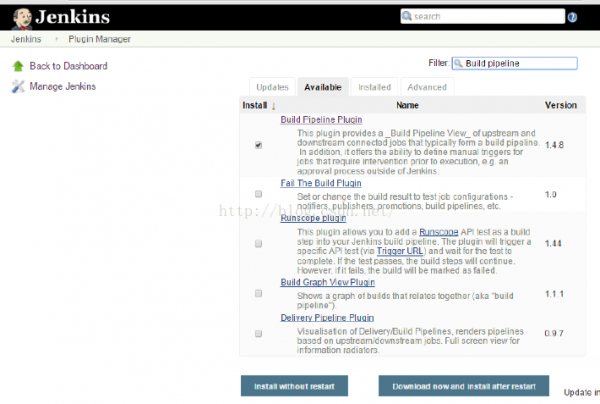Click the Jenkins butler logo icon

point(22,18)
